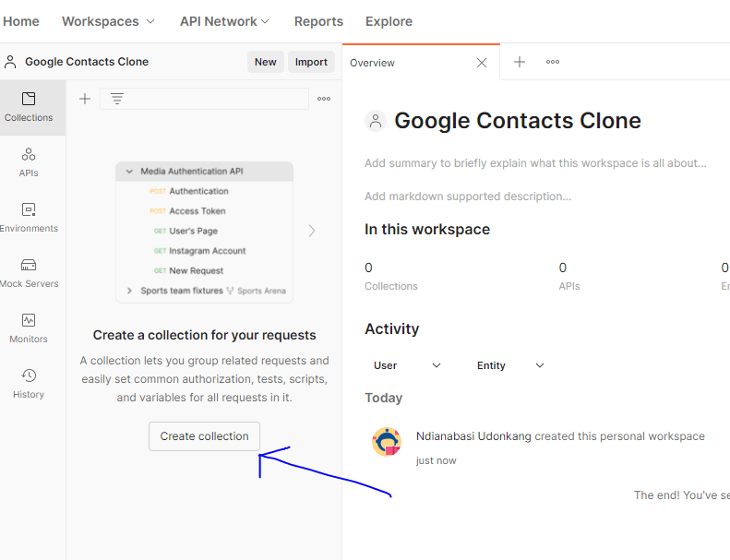Click the Create collection button
The width and height of the screenshot is (730, 560).
tap(204, 436)
